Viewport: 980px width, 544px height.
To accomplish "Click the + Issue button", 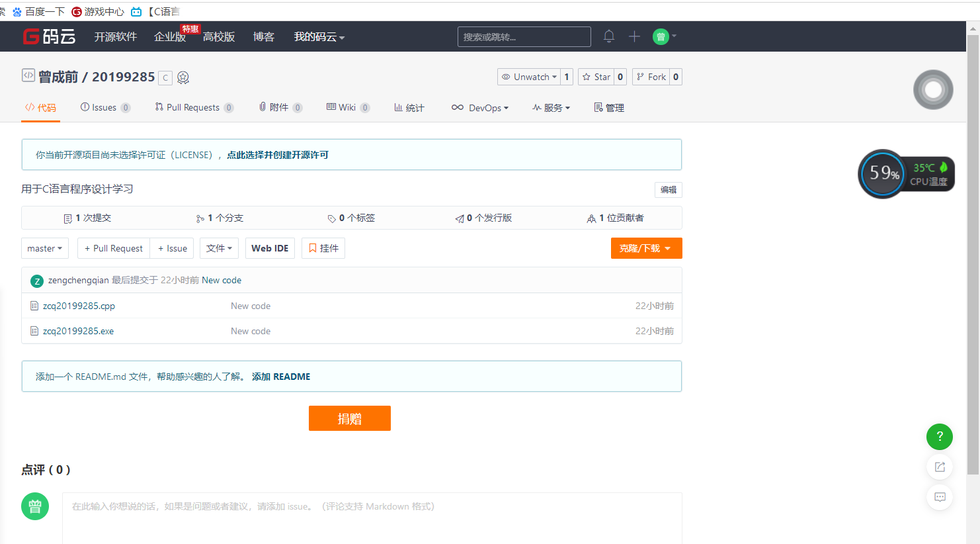I will click(x=172, y=248).
